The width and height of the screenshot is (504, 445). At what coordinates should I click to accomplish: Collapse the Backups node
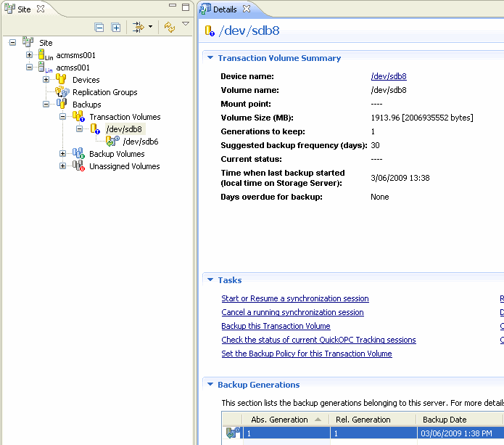[x=46, y=105]
